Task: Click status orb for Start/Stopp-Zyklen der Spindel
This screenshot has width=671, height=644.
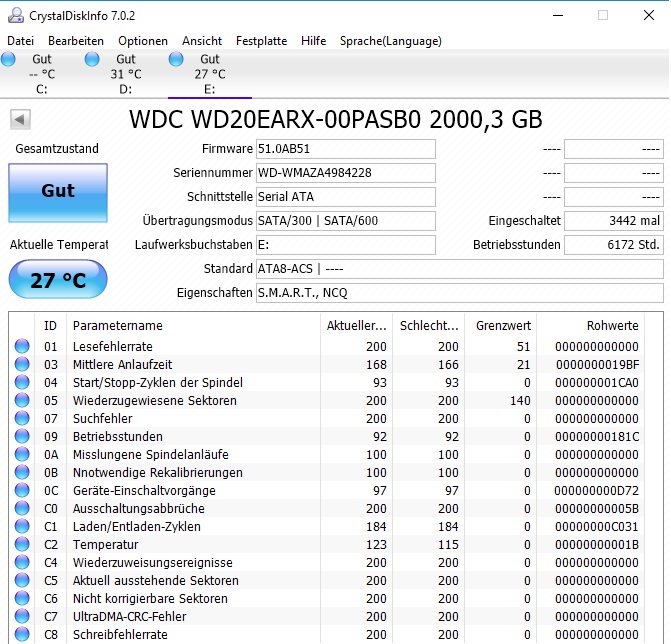Action: coord(22,382)
